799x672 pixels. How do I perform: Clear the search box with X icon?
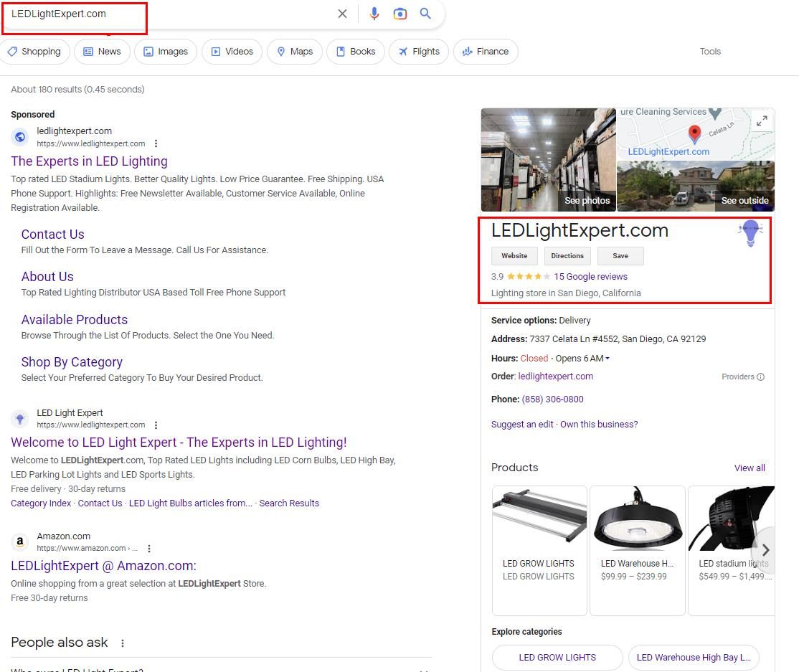(342, 14)
